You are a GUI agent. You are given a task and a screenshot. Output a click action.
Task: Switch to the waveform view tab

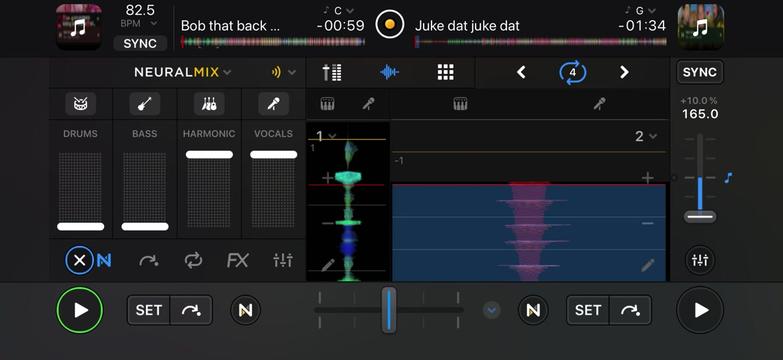point(389,72)
